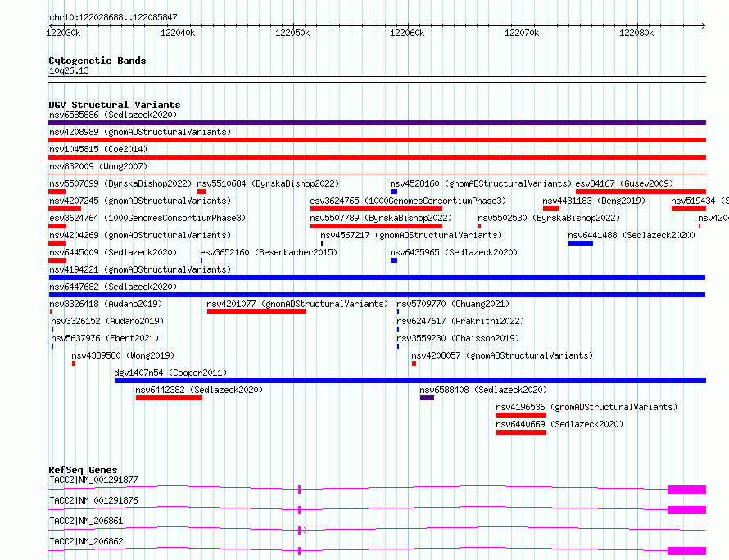Select the red nsv4201077 variant bar
Image resolution: width=729 pixels, height=560 pixels.
click(x=256, y=312)
